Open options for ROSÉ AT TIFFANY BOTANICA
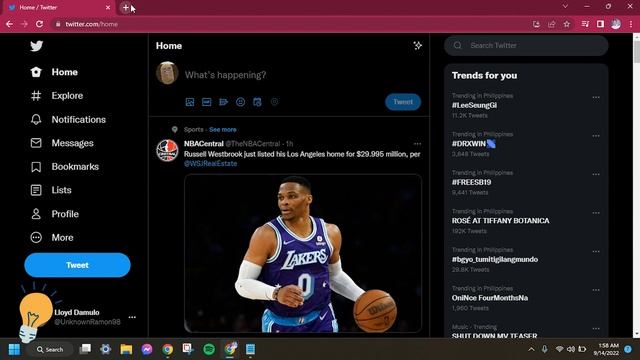Viewport: 640px width, 360px height. 596,213
